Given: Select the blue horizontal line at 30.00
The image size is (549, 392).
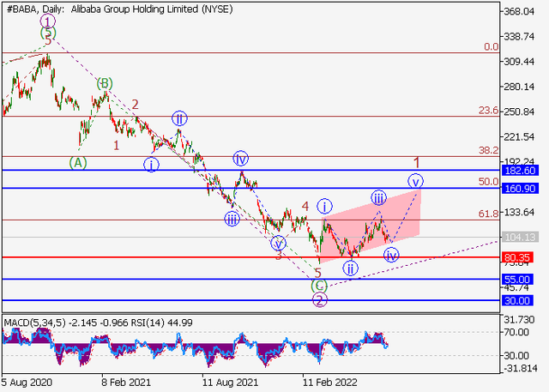Looking at the screenshot, I should click(x=250, y=300).
